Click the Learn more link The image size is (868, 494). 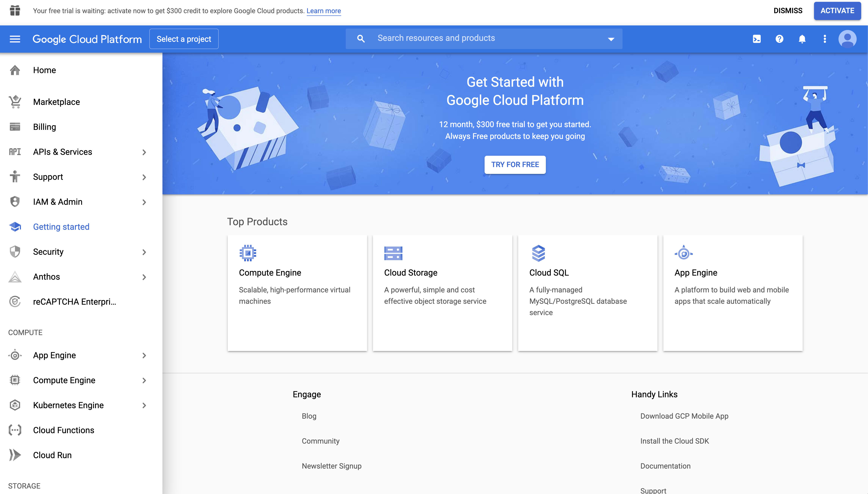tap(324, 11)
